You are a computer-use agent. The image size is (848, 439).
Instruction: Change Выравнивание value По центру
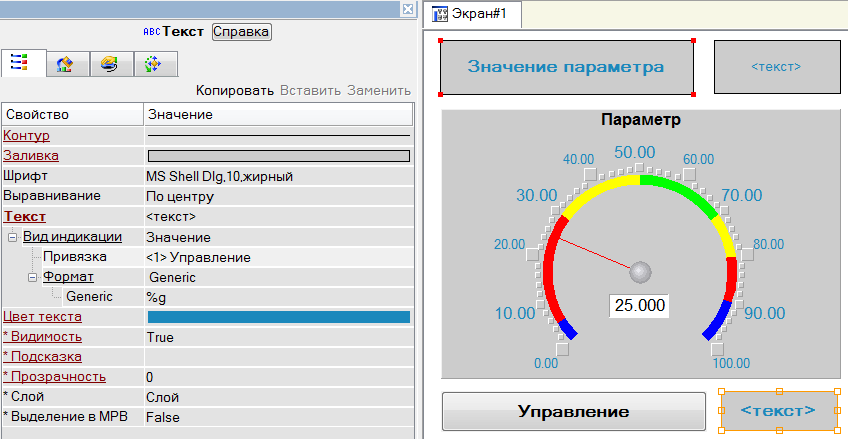coord(180,196)
